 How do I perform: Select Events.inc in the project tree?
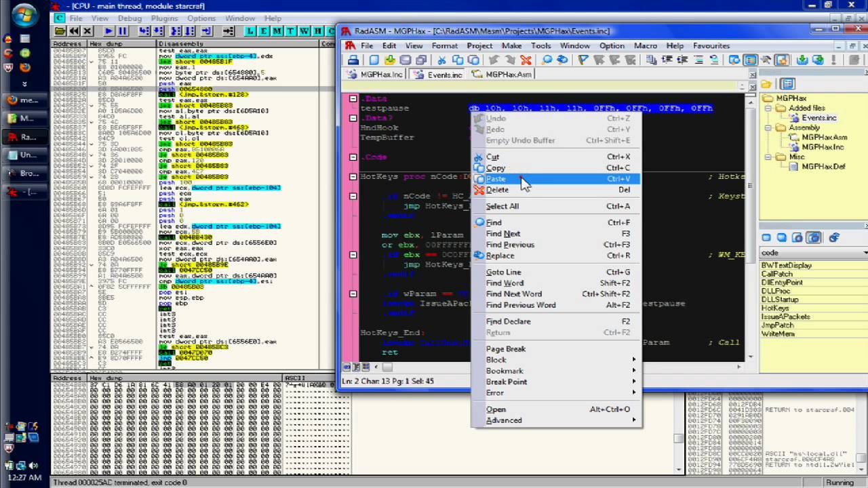click(819, 118)
